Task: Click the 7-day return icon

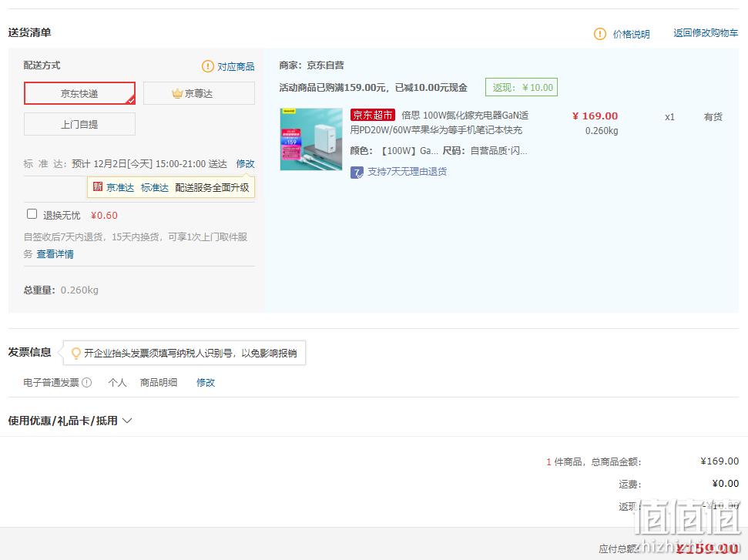Action: [x=357, y=173]
